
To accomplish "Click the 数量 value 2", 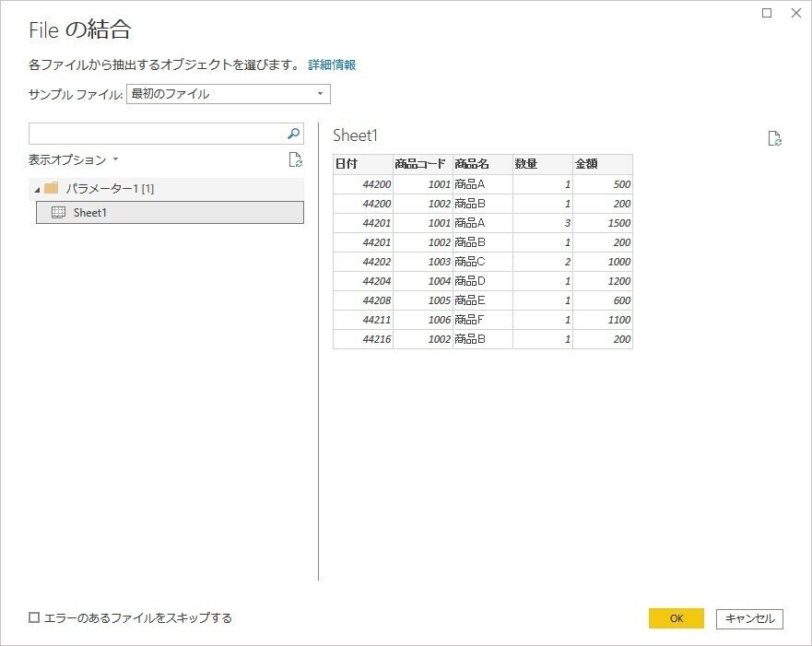I will 543,262.
